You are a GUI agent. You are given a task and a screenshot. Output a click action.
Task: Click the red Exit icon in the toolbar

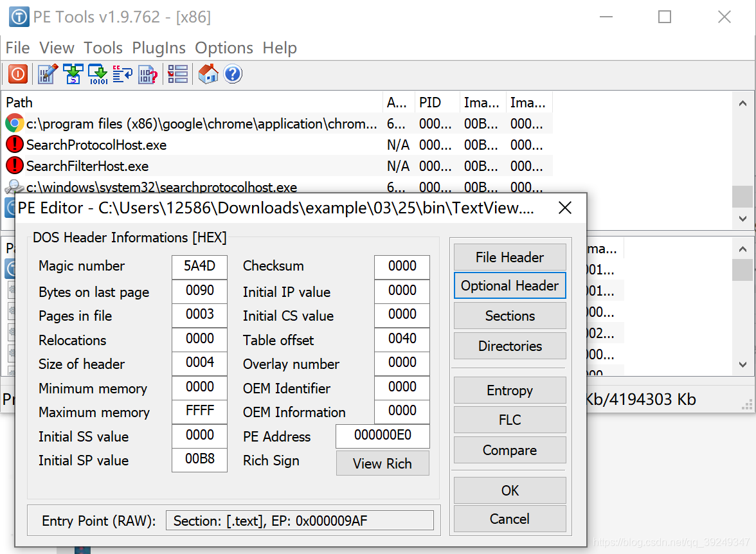[18, 74]
